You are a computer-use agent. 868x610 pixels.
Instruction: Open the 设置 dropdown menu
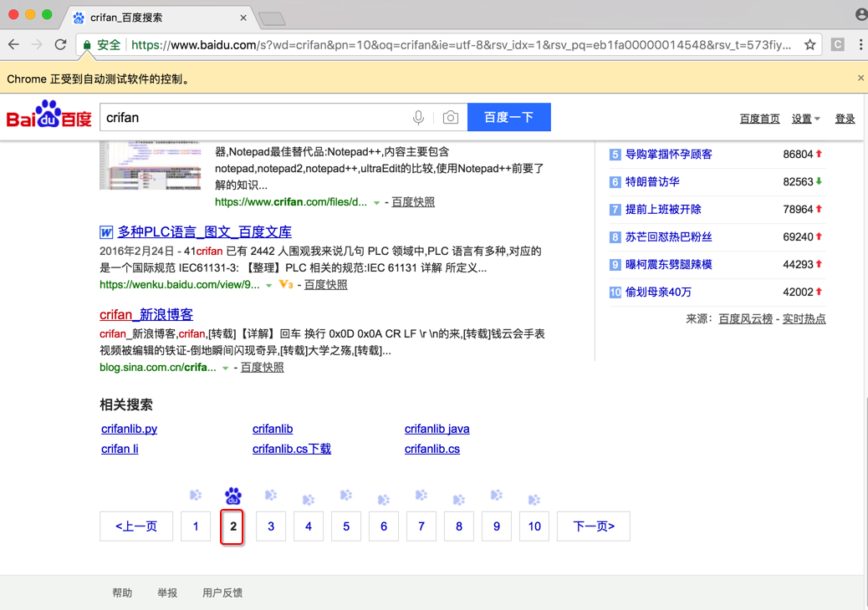click(x=805, y=119)
